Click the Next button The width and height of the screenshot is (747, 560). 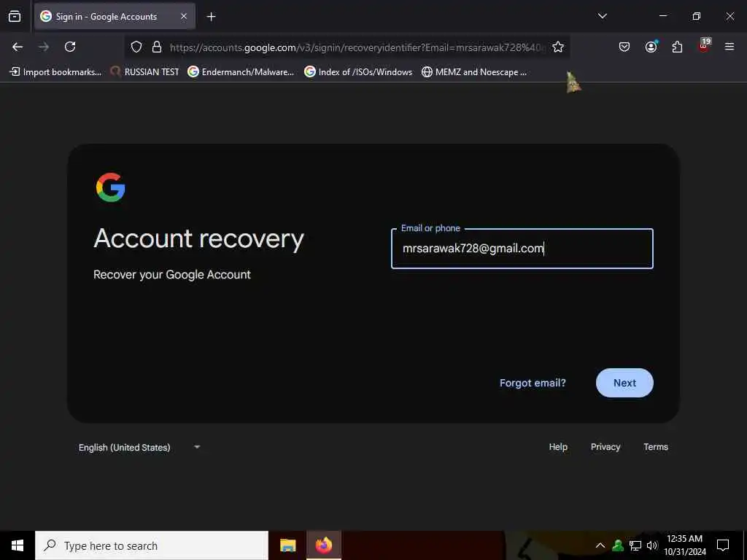click(x=624, y=383)
